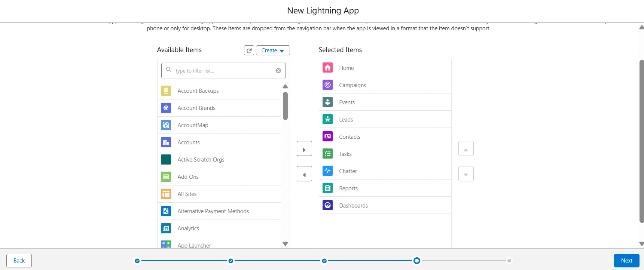Click the right arrow to add an item
The height and width of the screenshot is (270, 644).
(304, 148)
